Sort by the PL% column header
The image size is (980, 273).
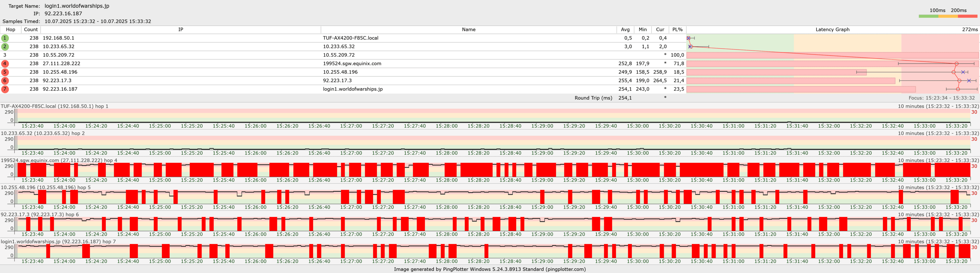click(677, 30)
